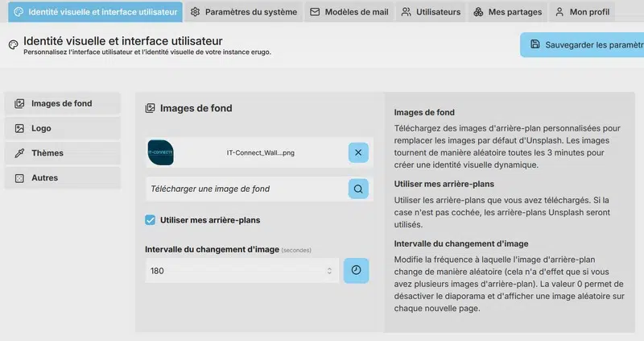This screenshot has height=341, width=644.
Task: Switch to Paramètres du système tab
Action: pyautogui.click(x=243, y=13)
